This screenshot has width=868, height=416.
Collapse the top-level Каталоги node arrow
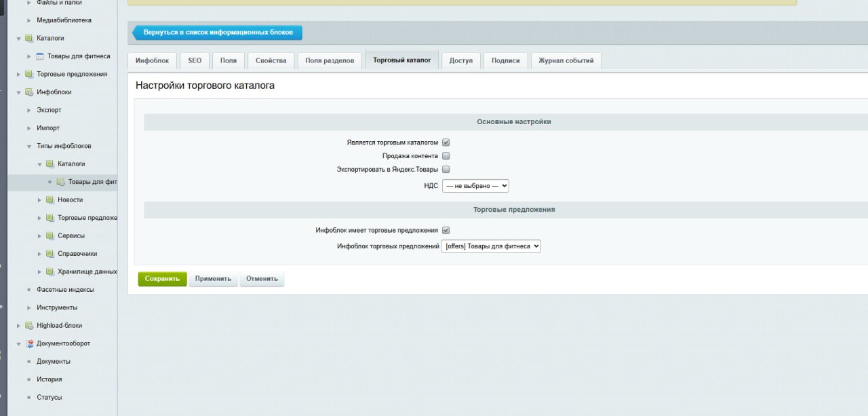[19, 38]
